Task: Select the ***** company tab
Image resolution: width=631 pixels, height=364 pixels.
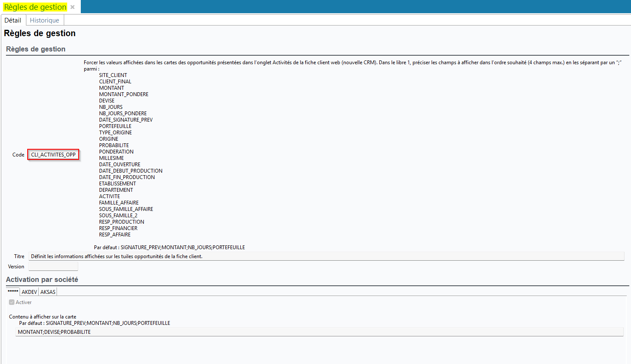Action: click(x=13, y=292)
